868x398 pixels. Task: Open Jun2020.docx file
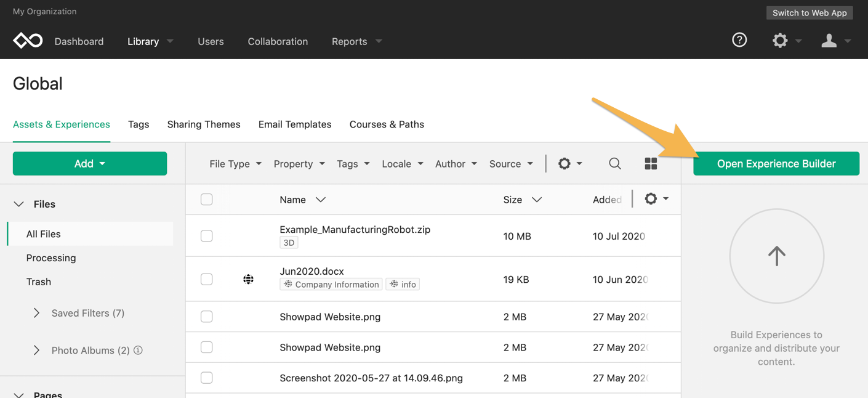(x=311, y=271)
